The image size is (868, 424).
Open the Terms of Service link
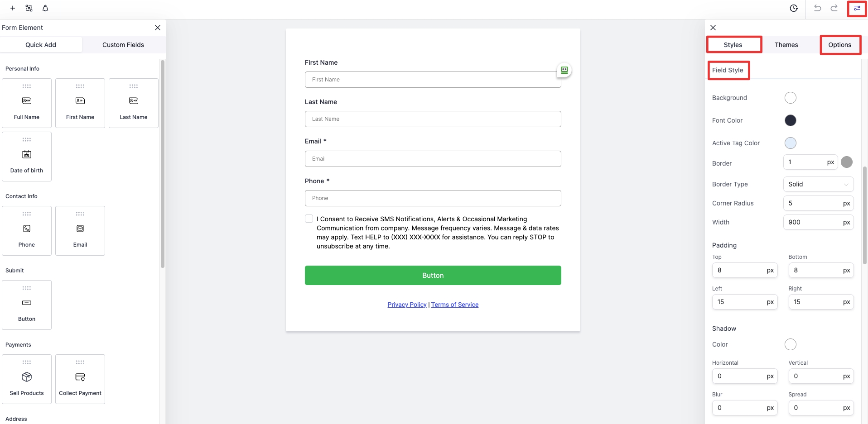[455, 305]
